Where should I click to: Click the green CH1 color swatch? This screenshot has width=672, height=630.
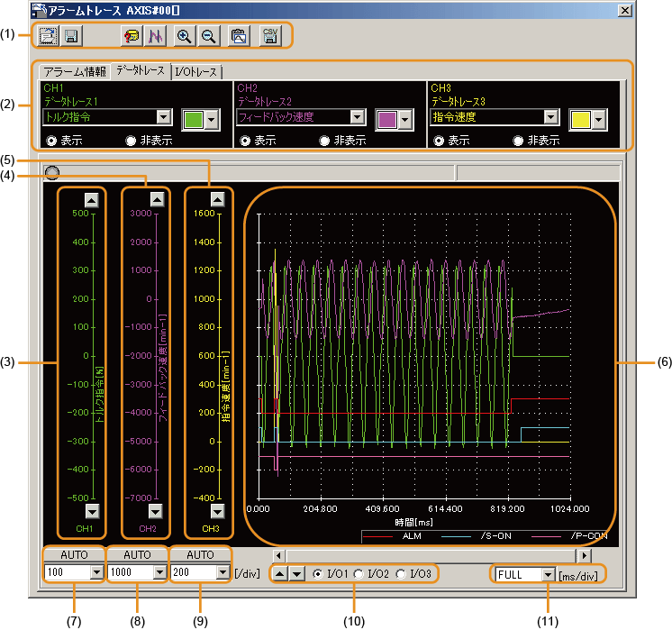click(x=193, y=120)
